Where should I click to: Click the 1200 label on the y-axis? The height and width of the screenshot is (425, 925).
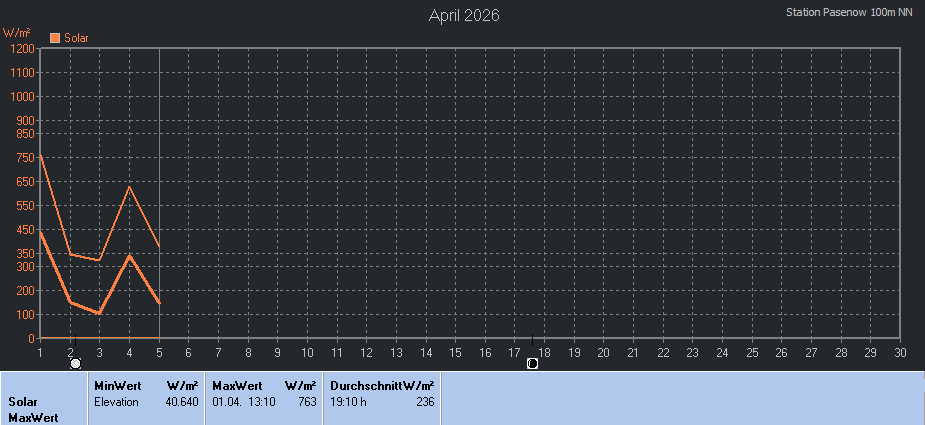pyautogui.click(x=22, y=48)
